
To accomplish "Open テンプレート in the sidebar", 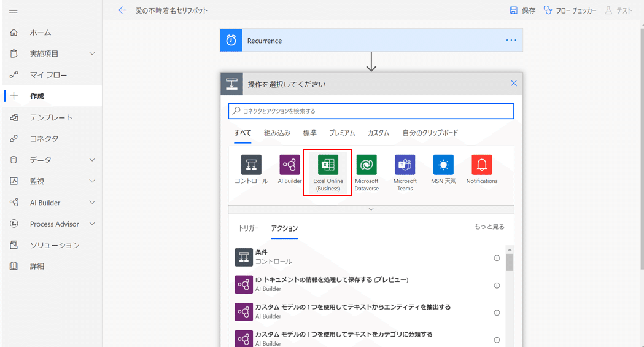I will (x=52, y=117).
